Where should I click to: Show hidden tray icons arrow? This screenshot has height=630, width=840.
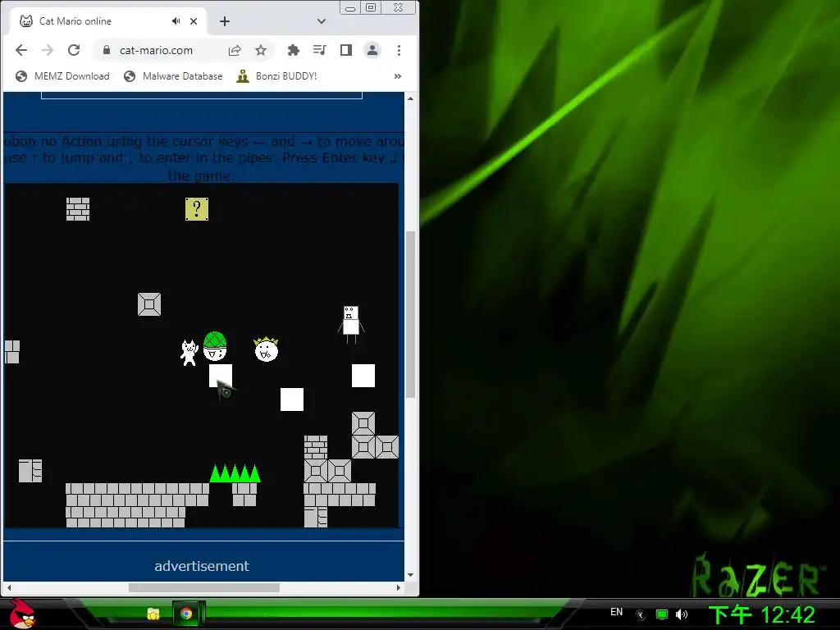(x=640, y=614)
